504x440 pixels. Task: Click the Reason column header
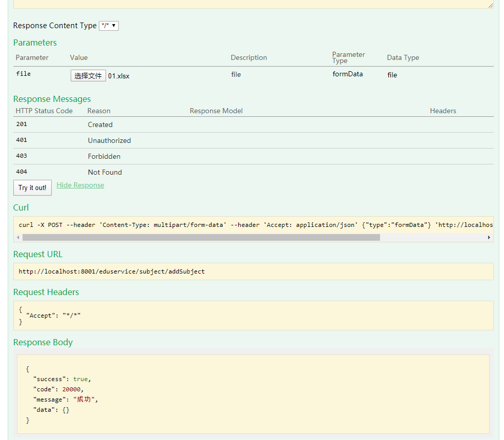pyautogui.click(x=99, y=111)
